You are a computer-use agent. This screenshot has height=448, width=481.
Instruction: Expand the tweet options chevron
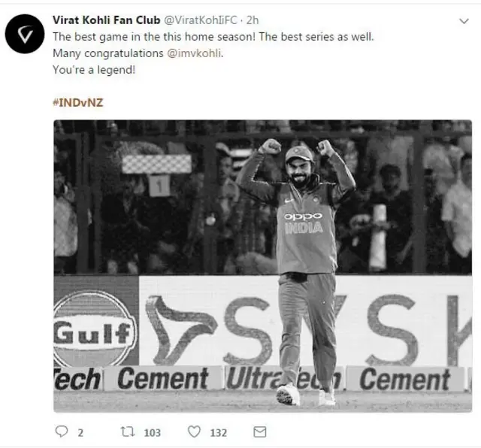464,21
